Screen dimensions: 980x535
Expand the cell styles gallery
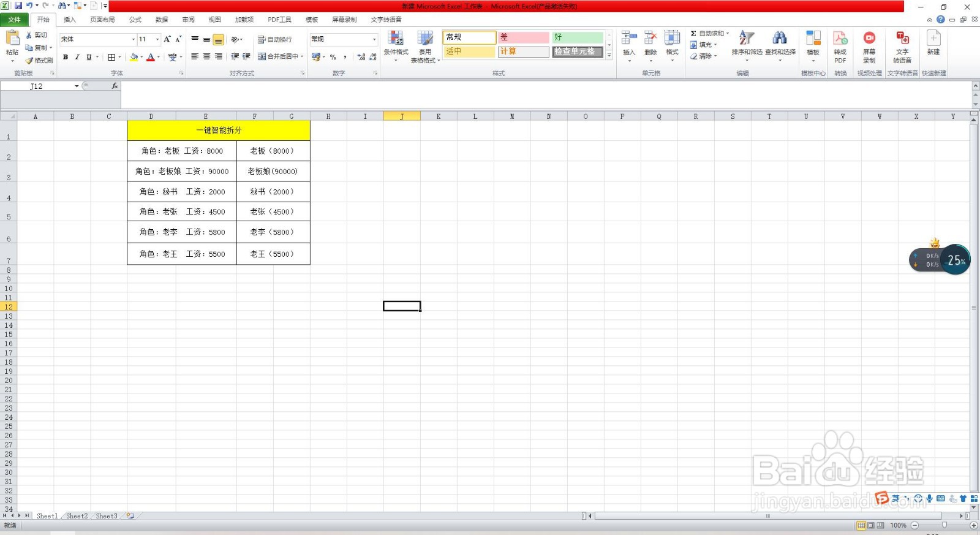pos(609,55)
